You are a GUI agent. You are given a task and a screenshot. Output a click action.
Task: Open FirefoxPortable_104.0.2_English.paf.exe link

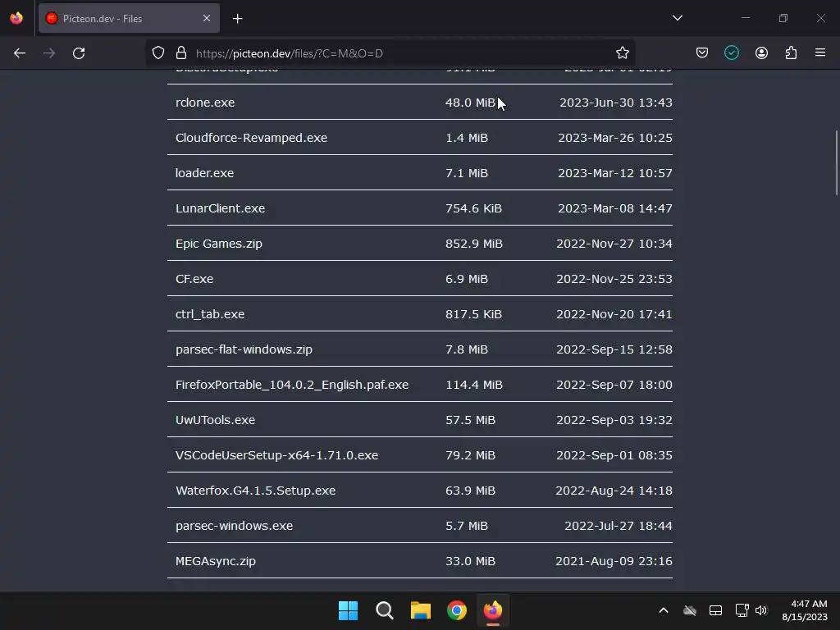click(292, 386)
